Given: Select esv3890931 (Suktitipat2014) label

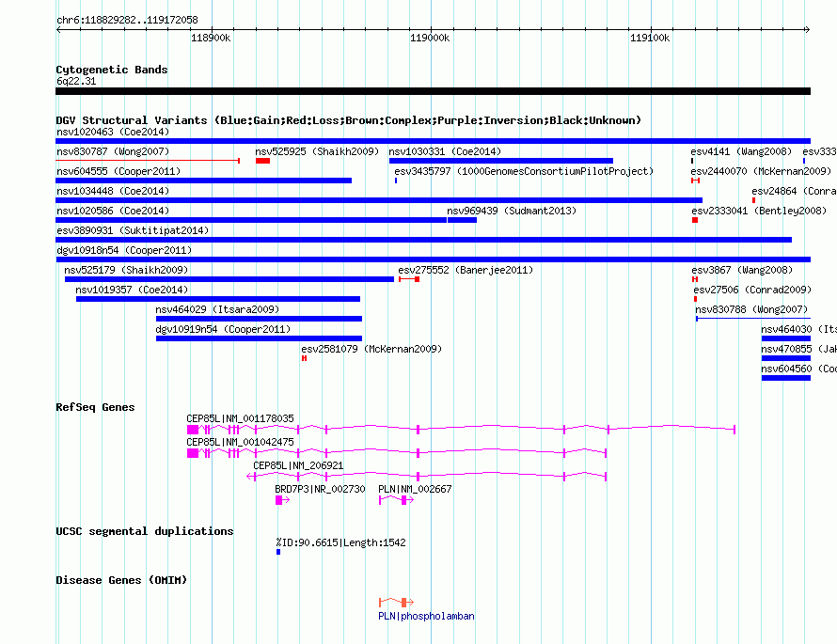Looking at the screenshot, I should [133, 230].
